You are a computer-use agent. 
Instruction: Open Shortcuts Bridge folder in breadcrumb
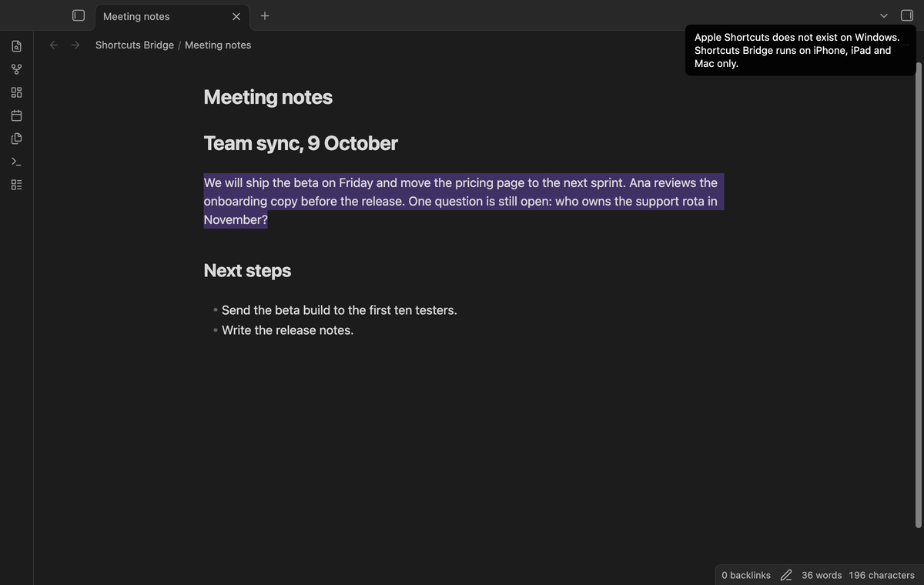(135, 45)
